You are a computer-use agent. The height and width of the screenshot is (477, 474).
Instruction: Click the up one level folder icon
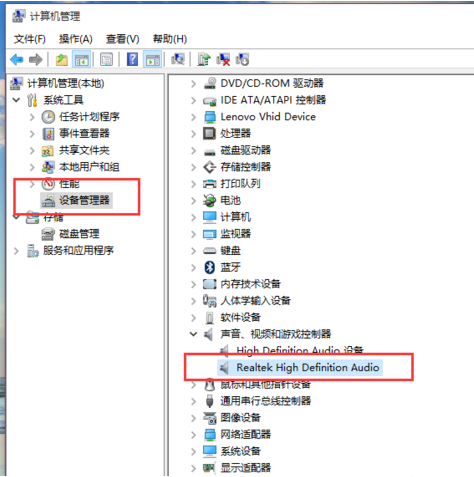(x=61, y=60)
